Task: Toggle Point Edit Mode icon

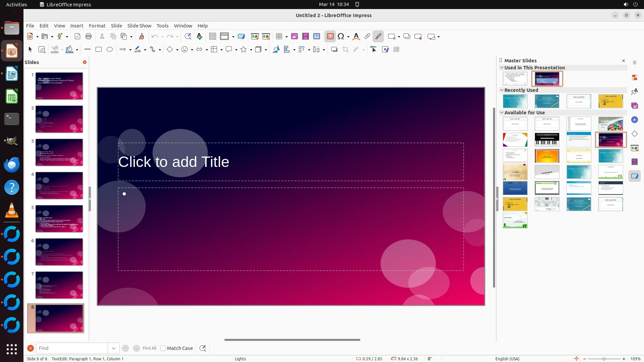Action: click(374, 50)
